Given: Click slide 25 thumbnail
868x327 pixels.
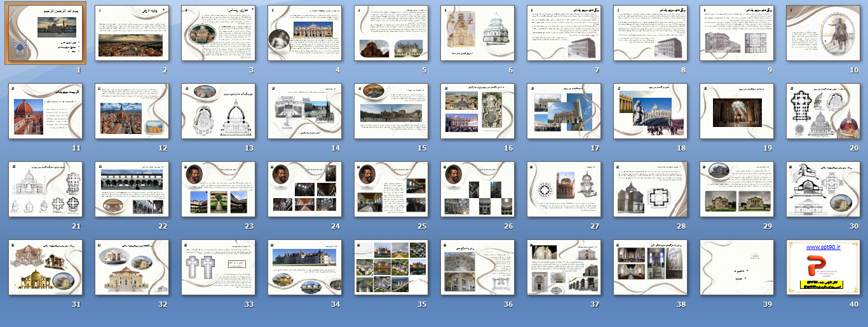Looking at the screenshot, I should 391,189.
